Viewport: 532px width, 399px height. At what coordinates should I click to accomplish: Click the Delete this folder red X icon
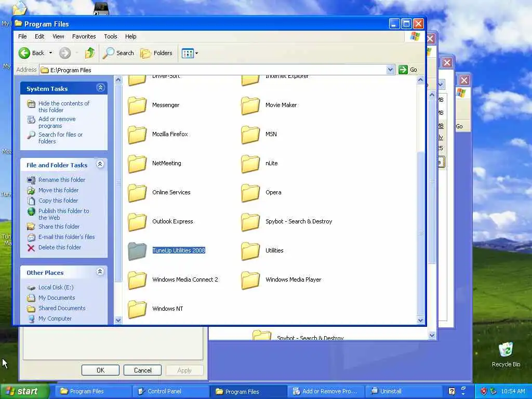click(x=31, y=248)
